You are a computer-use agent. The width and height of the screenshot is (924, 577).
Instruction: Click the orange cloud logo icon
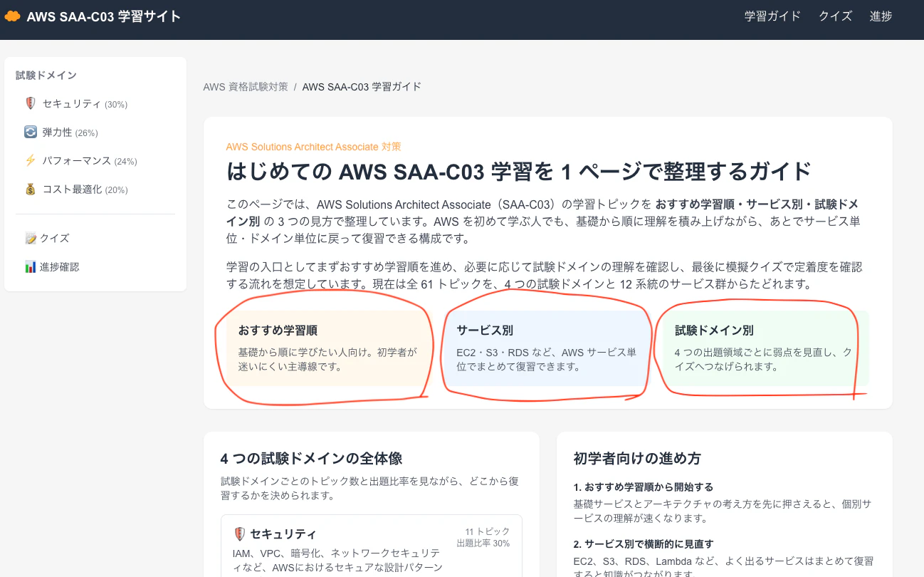(12, 16)
